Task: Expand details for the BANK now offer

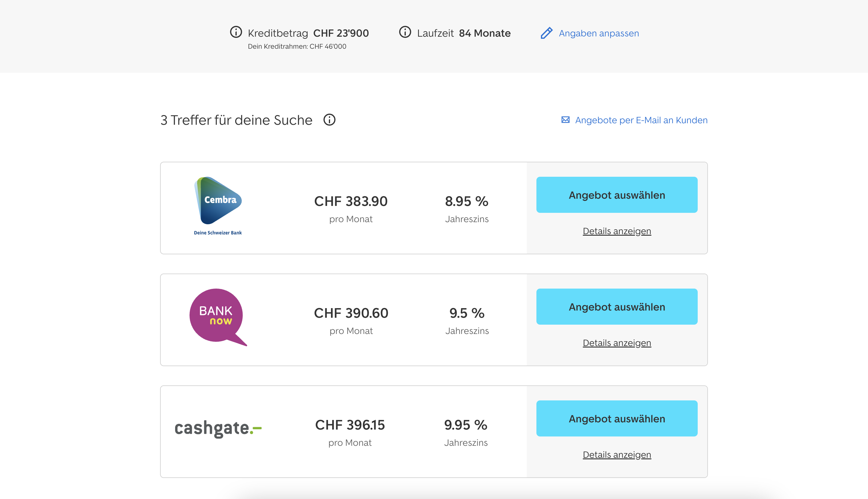Action: coord(616,343)
